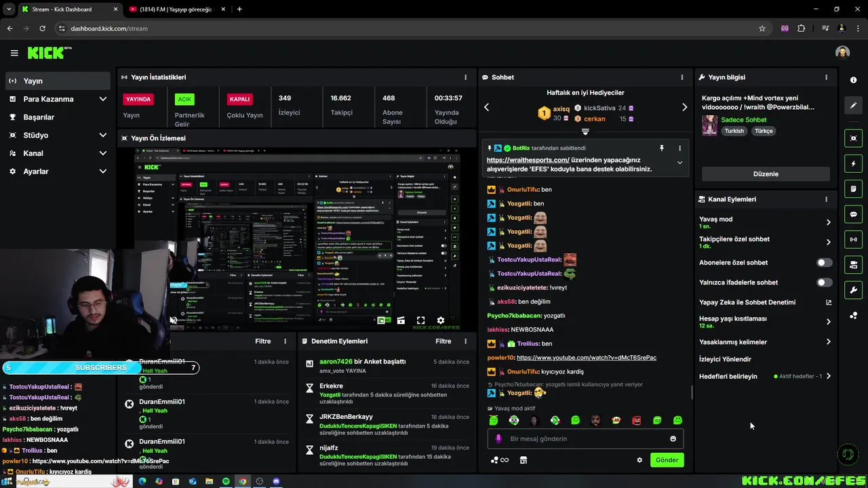Toggle the channel actions widget icon in right rail

tap(853, 265)
